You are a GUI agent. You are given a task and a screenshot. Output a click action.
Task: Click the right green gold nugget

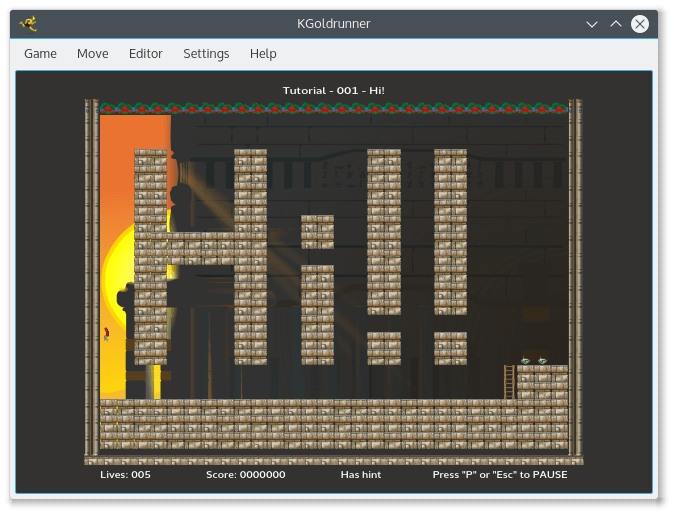click(542, 361)
